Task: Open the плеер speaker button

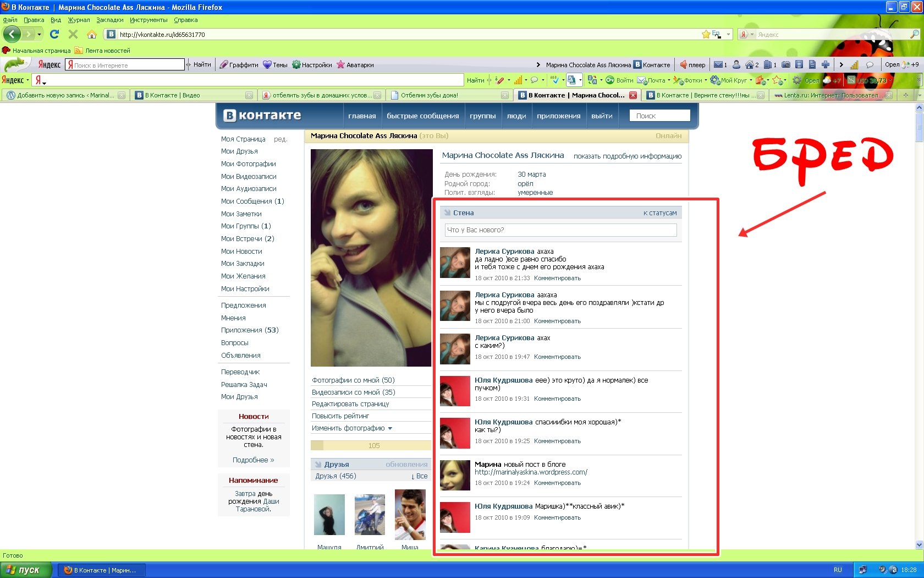Action: (x=692, y=65)
